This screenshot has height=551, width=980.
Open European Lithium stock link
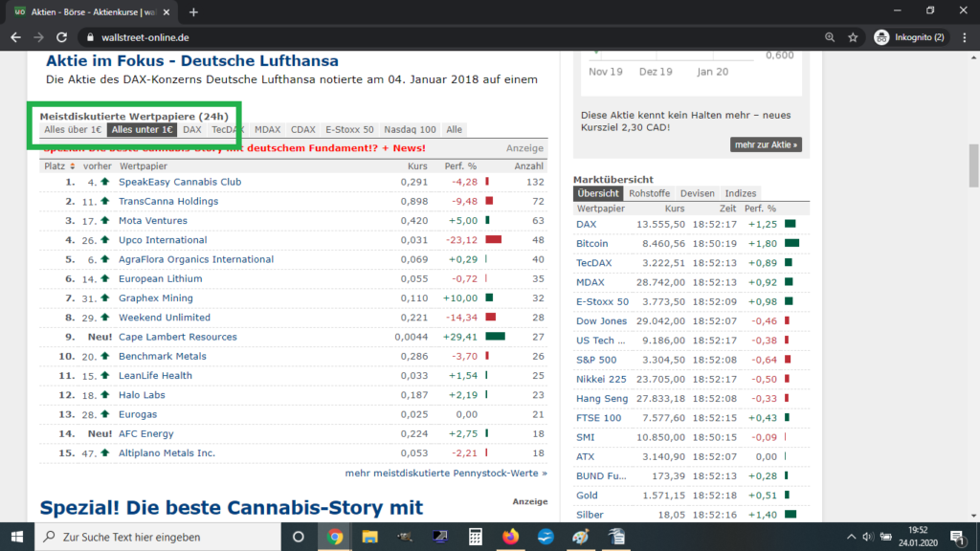161,278
